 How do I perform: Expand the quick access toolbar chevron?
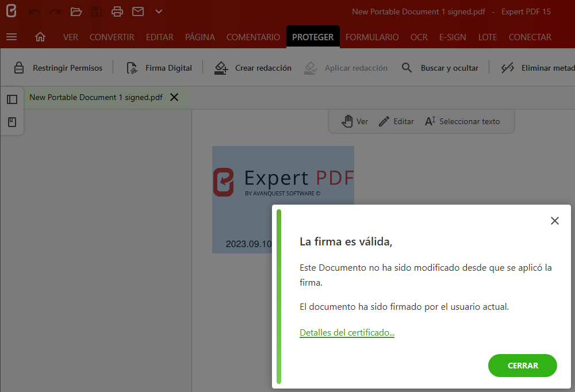[x=159, y=11]
